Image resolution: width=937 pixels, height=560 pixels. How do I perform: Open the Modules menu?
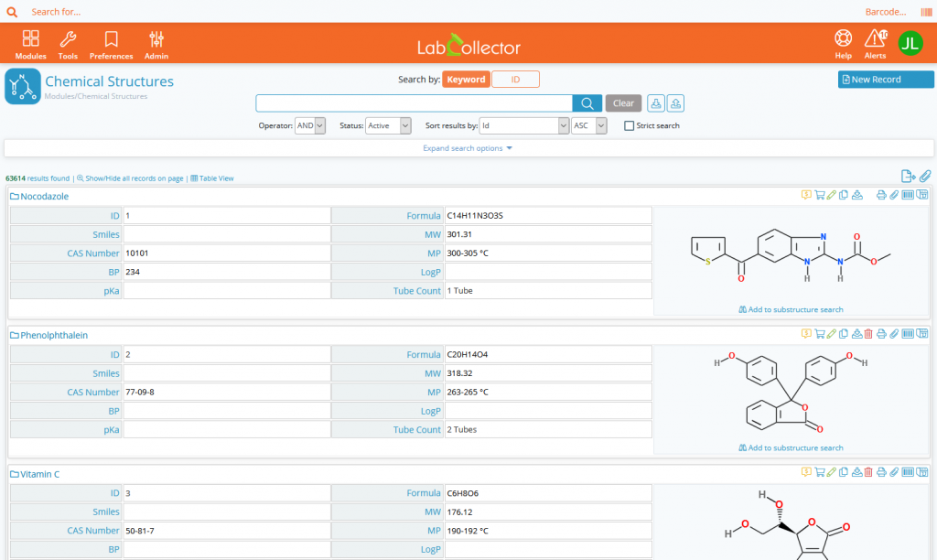click(x=30, y=44)
